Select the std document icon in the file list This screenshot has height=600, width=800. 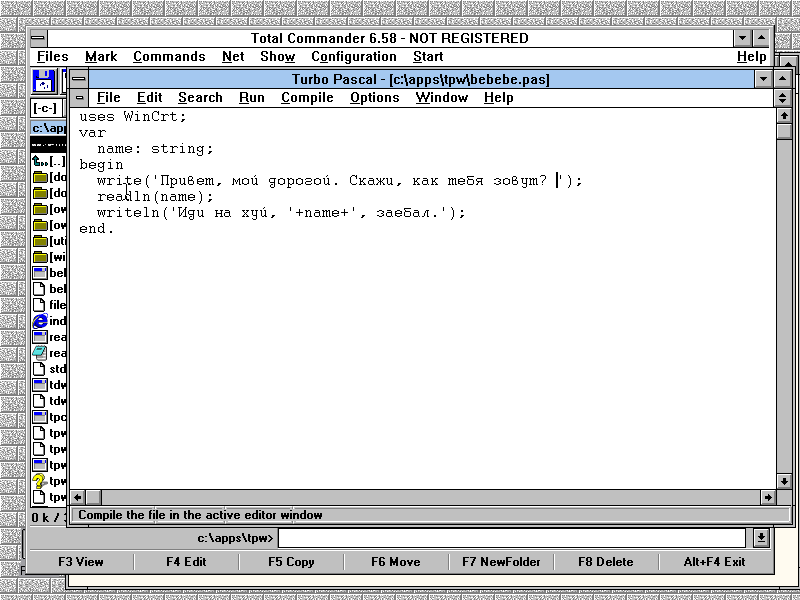click(x=39, y=369)
